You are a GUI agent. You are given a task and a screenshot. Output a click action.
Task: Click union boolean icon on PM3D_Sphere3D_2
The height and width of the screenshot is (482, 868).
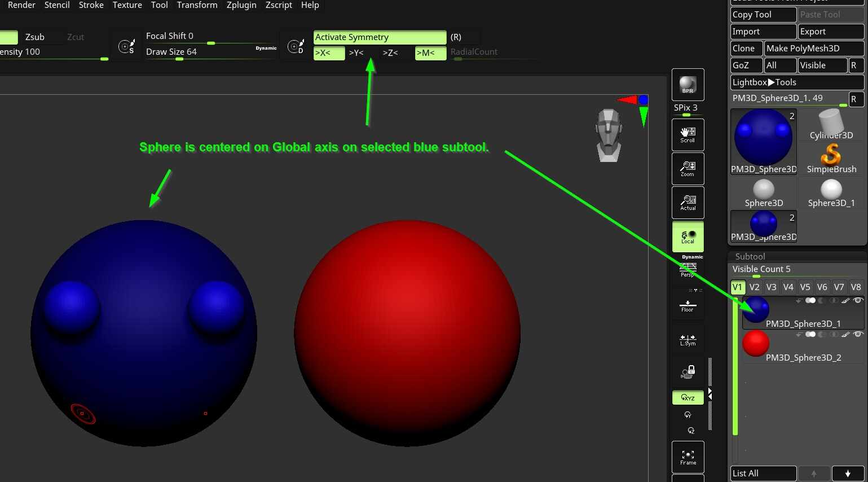[810, 334]
